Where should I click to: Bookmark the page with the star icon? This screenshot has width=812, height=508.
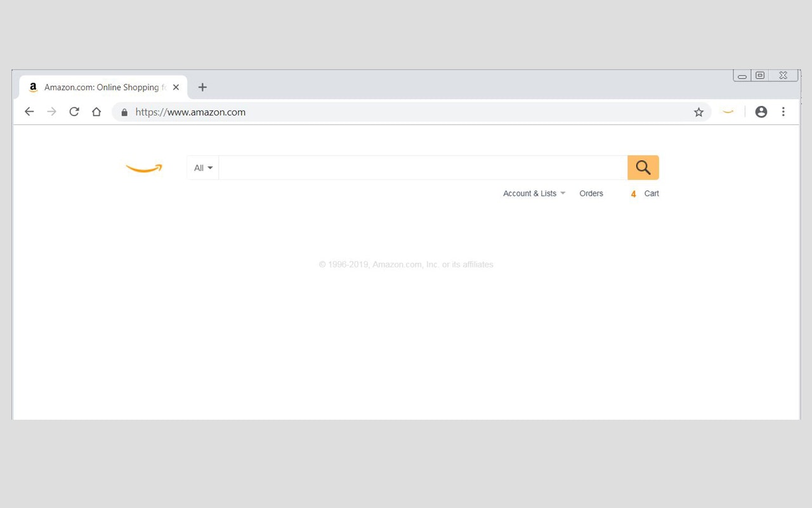point(698,112)
